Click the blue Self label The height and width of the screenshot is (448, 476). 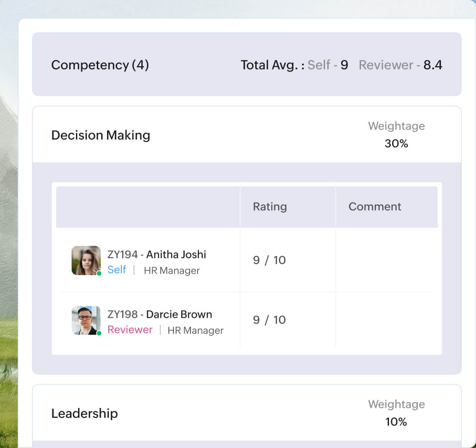[117, 270]
